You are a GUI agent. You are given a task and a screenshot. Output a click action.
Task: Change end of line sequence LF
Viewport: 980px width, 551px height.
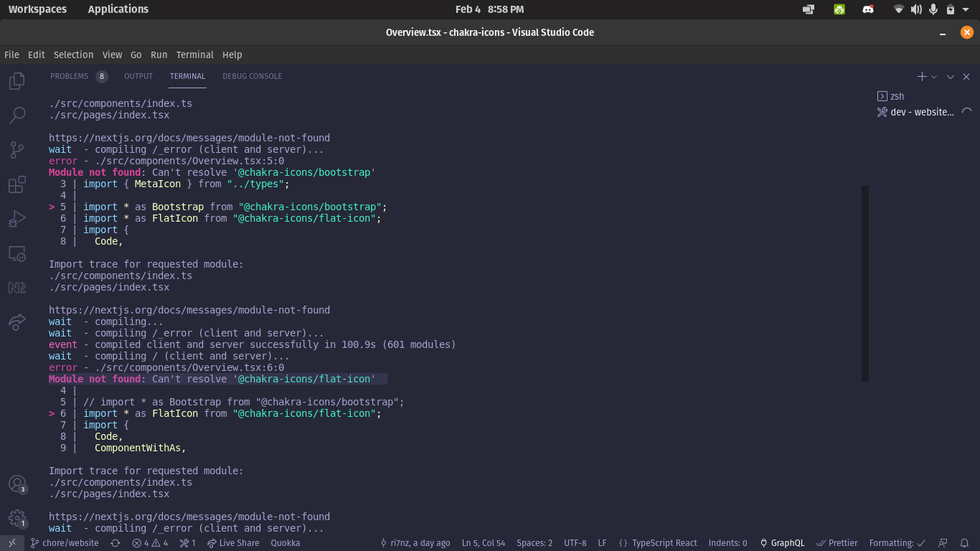coord(603,543)
